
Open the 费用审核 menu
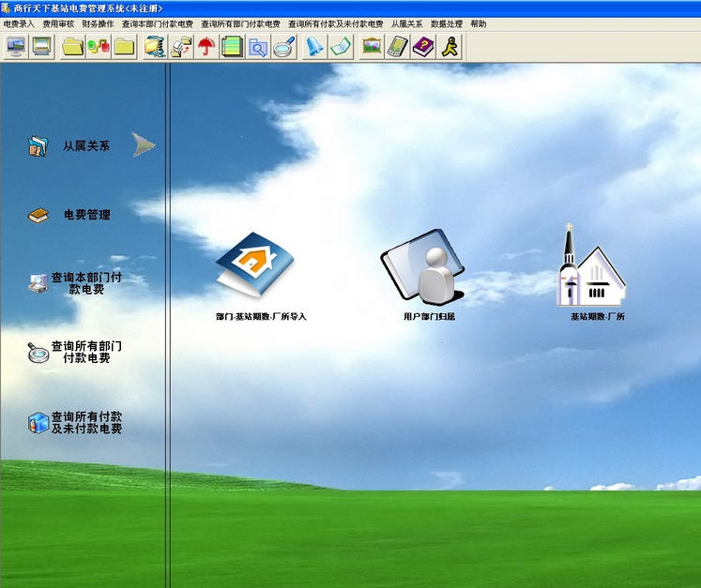[58, 24]
